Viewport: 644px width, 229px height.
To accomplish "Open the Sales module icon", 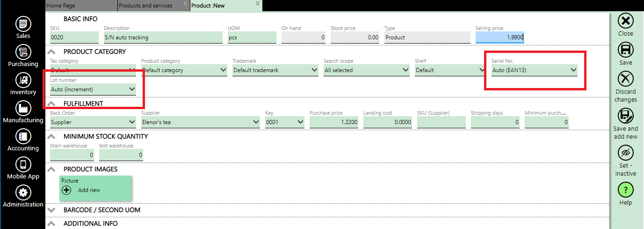I will pos(23,24).
